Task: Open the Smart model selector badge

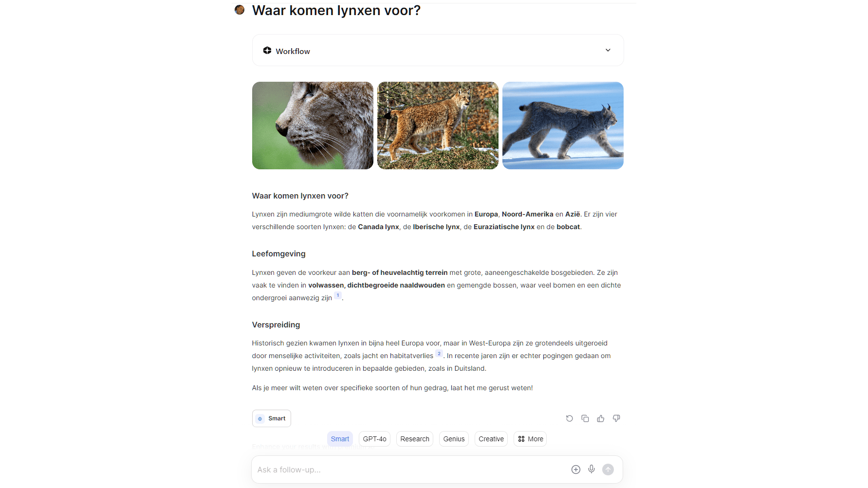Action: tap(272, 418)
